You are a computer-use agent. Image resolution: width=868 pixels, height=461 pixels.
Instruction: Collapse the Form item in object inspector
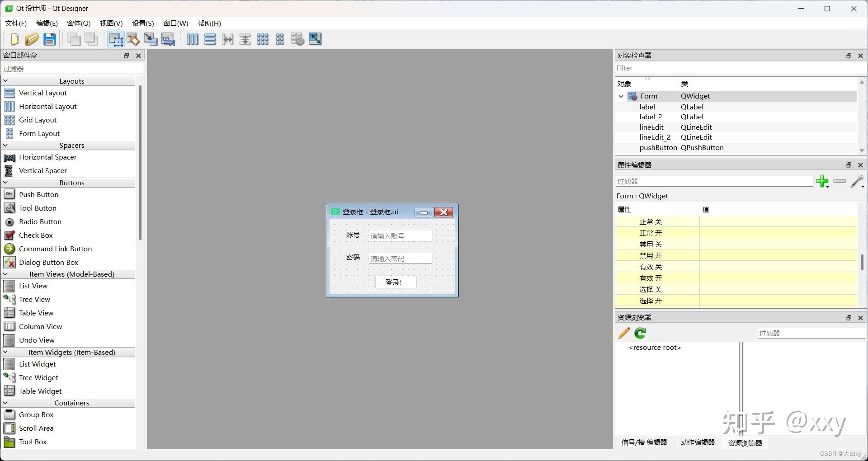(621, 96)
